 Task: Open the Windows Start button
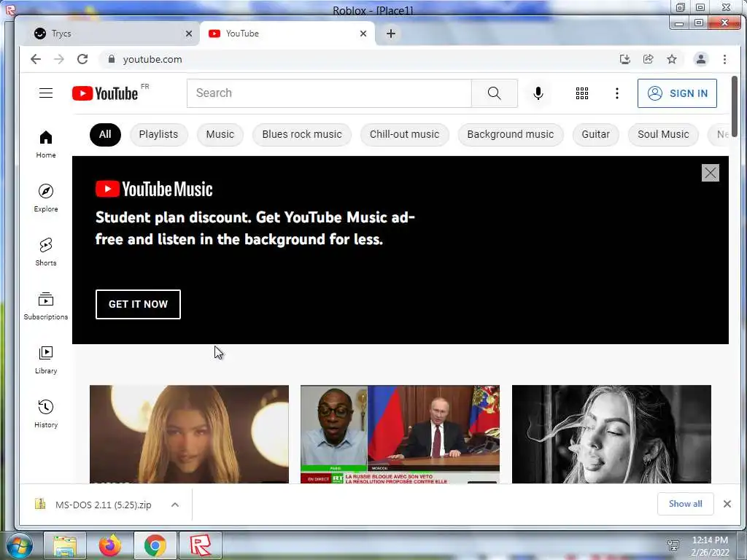point(19,545)
